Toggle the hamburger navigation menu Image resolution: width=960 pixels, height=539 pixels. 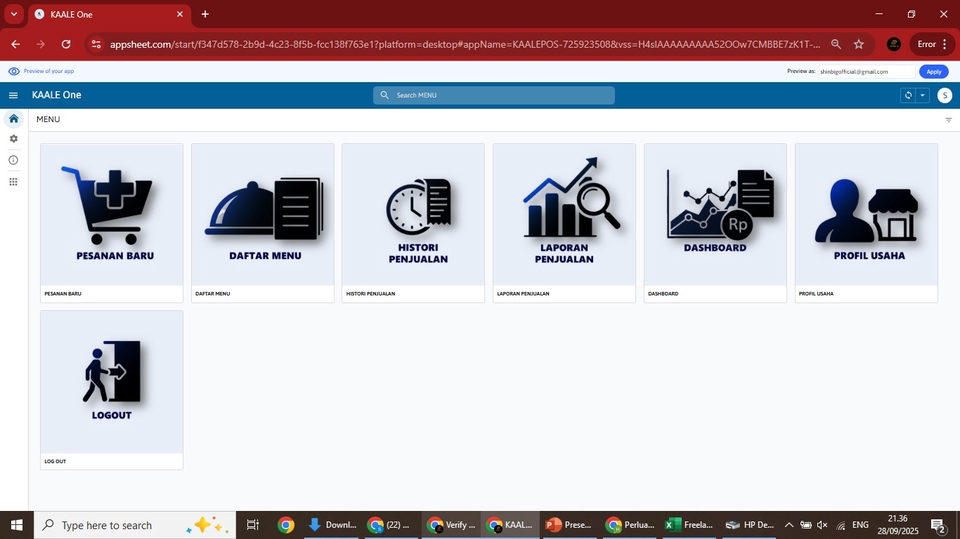point(13,95)
